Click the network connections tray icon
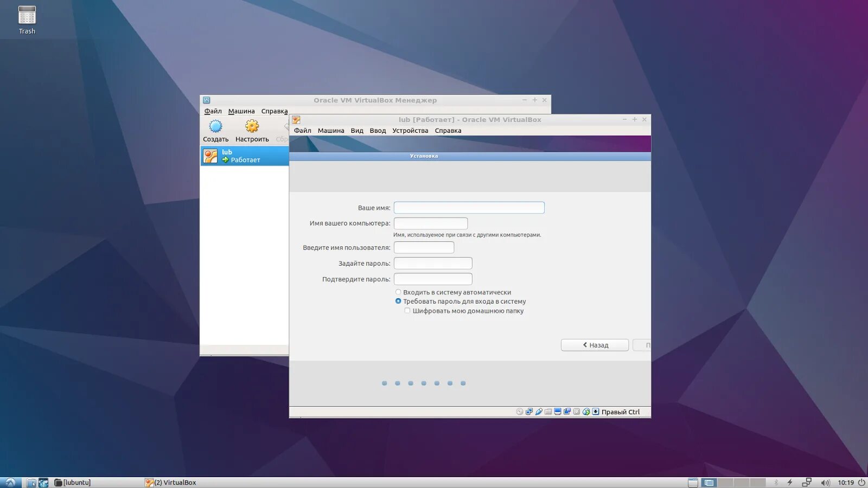This screenshot has width=868, height=488. 807,483
